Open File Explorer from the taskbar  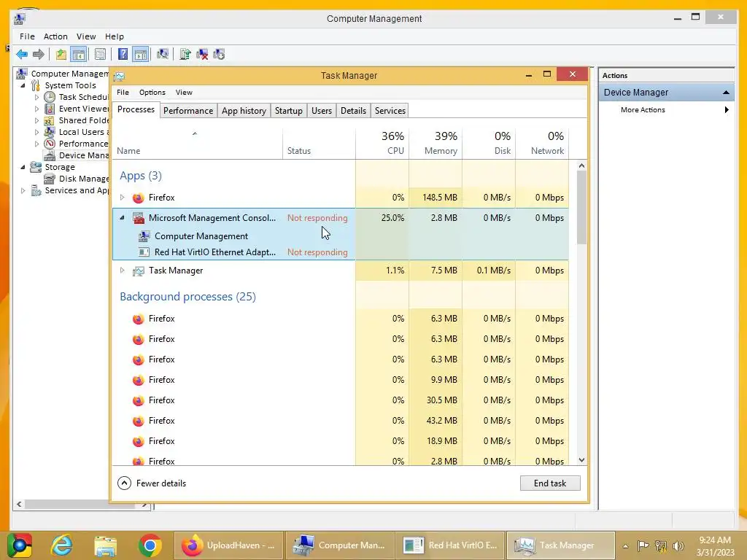[x=105, y=545]
